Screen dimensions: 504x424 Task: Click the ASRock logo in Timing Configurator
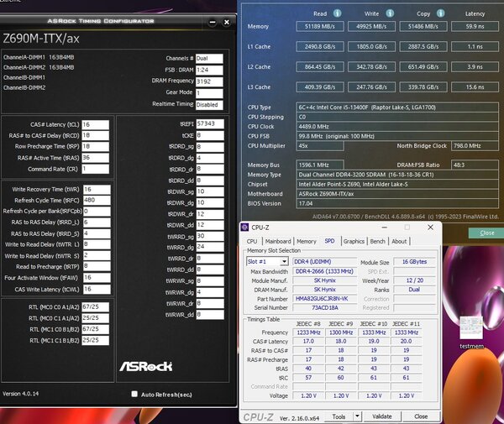(146, 366)
